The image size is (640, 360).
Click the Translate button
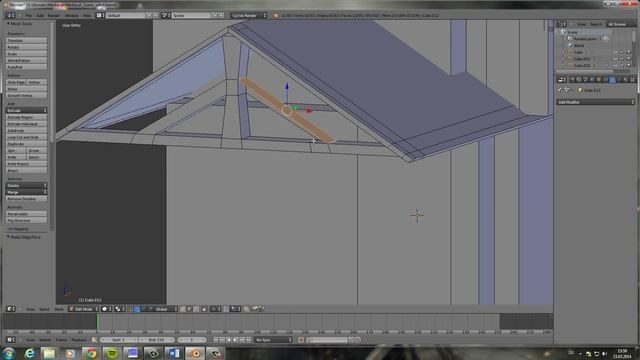tap(26, 40)
